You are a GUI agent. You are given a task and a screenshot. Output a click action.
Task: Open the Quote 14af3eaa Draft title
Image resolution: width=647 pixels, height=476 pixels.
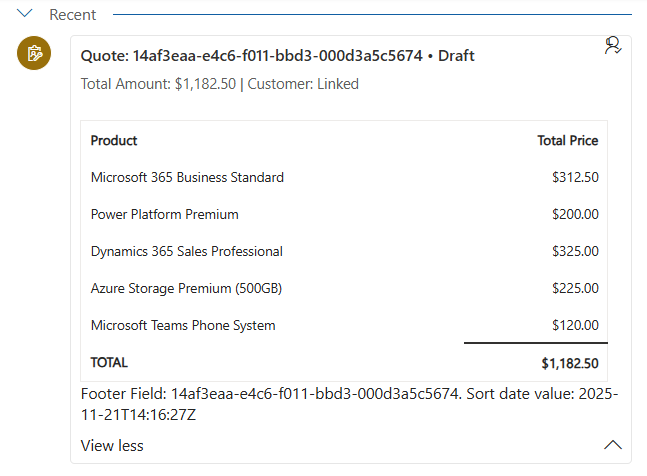pos(277,56)
